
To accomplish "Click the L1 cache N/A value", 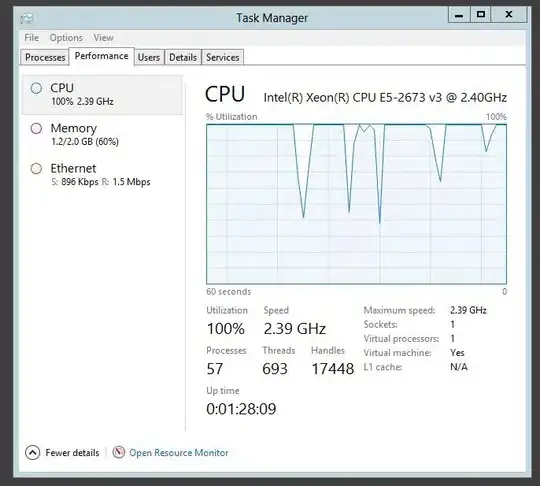I will pos(459,367).
